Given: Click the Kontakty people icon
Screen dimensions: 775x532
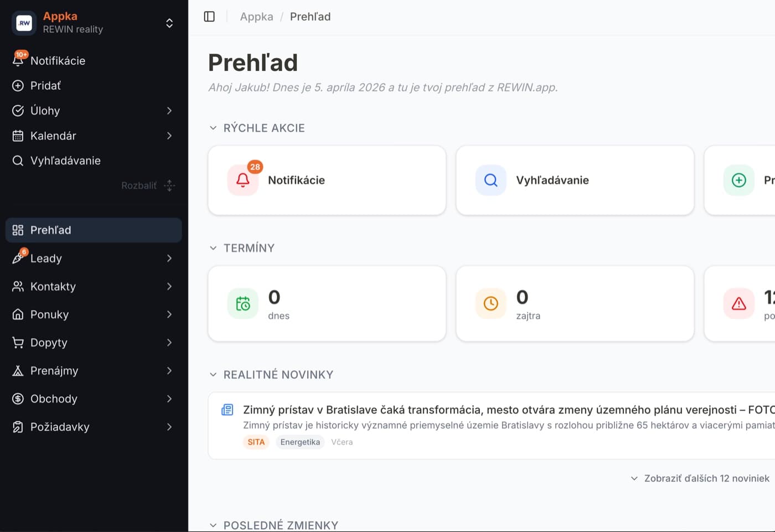Looking at the screenshot, I should [x=18, y=286].
